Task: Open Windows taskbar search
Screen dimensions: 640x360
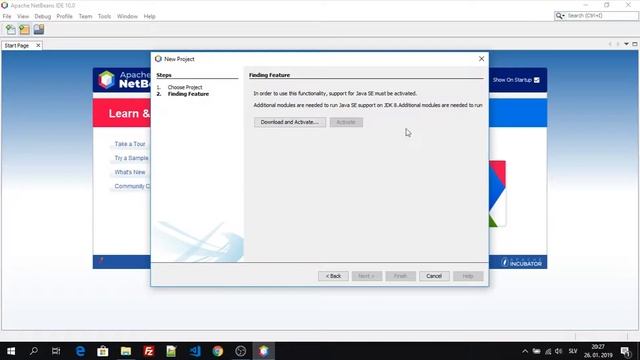Action: pyautogui.click(x=34, y=351)
